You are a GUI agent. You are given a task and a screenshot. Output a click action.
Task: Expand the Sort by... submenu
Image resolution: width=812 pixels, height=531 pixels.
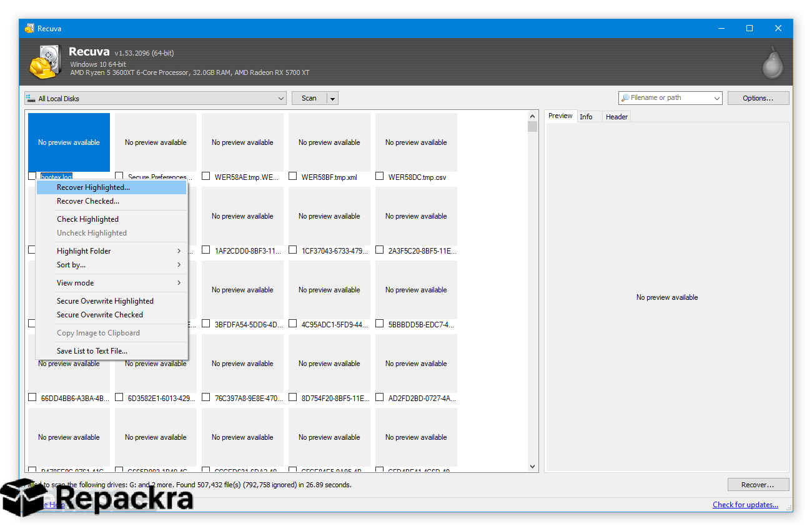112,265
